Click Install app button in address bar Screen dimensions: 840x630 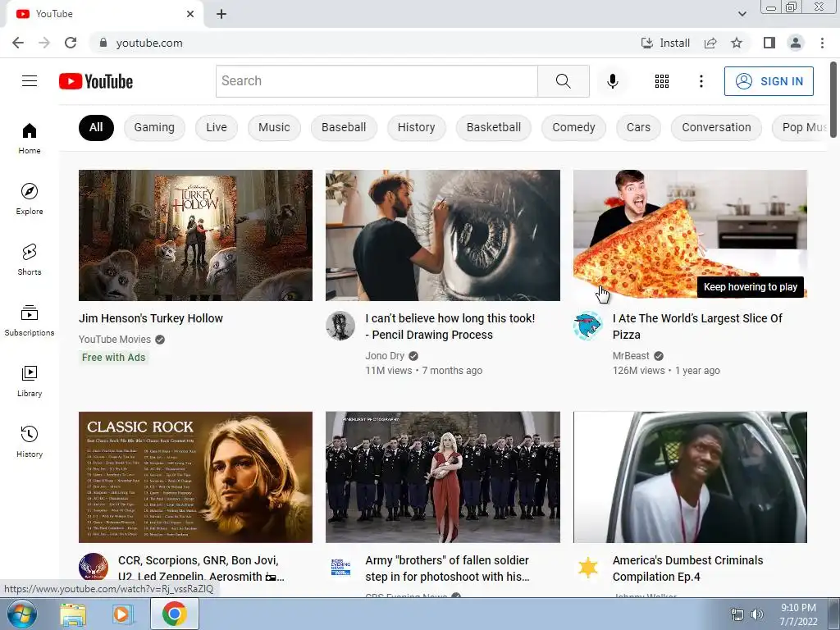pos(665,43)
